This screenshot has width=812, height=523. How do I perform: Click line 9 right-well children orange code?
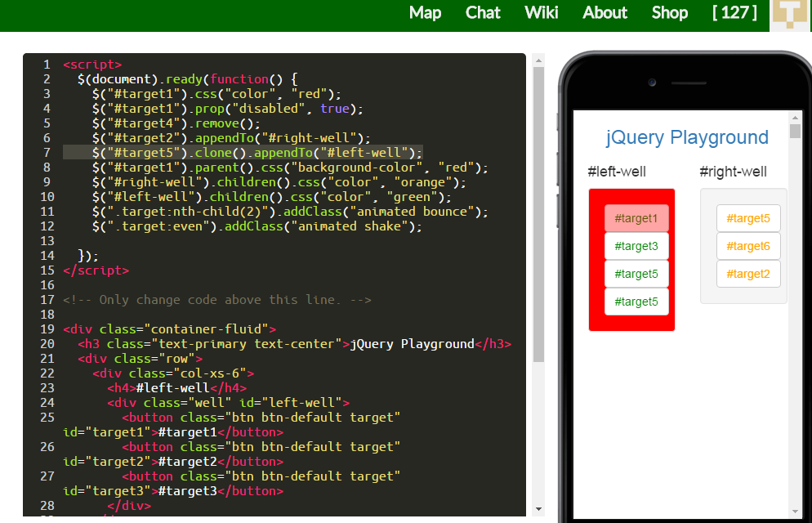coord(279,182)
